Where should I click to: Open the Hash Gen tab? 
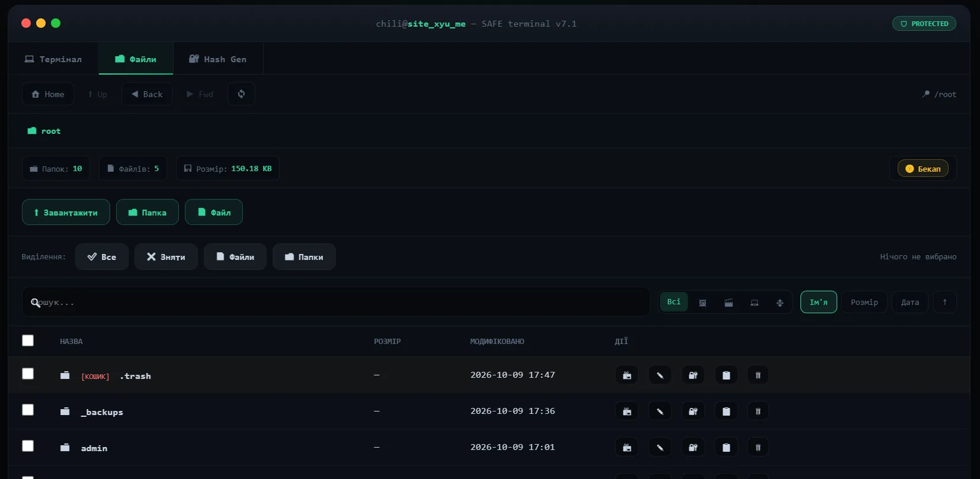coord(218,59)
